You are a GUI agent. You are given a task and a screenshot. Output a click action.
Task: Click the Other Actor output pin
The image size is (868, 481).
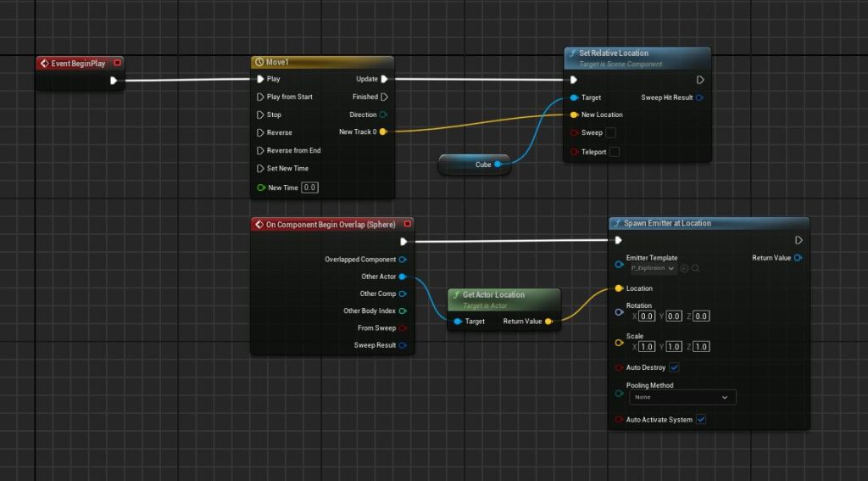(x=402, y=277)
